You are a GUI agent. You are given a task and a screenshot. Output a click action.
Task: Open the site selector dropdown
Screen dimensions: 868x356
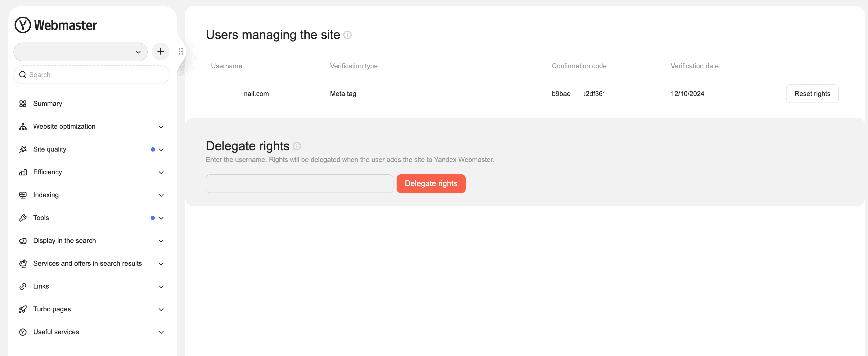(x=80, y=51)
